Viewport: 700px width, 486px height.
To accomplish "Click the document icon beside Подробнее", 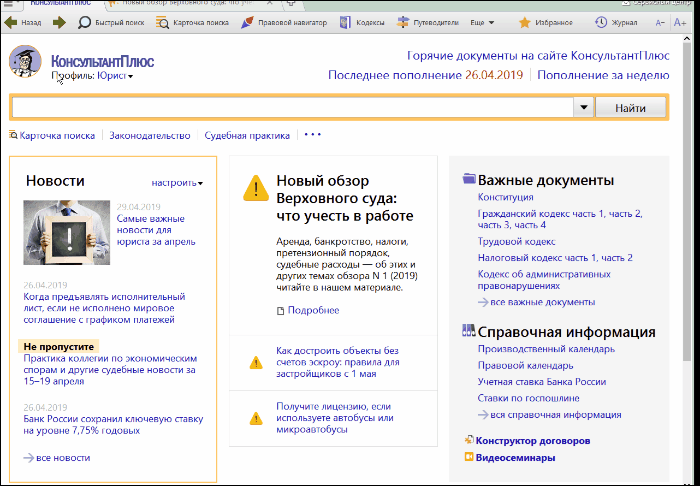I will 280,311.
